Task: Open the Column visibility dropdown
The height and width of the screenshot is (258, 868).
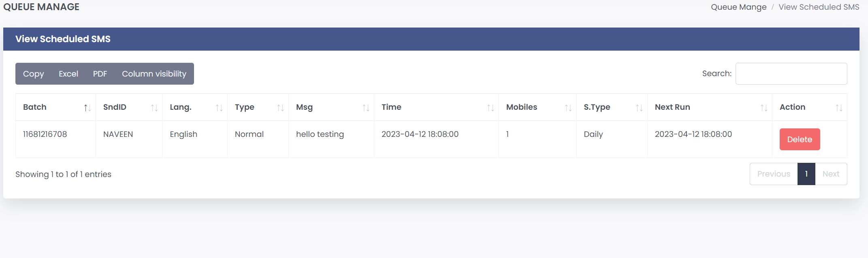Action: [154, 74]
